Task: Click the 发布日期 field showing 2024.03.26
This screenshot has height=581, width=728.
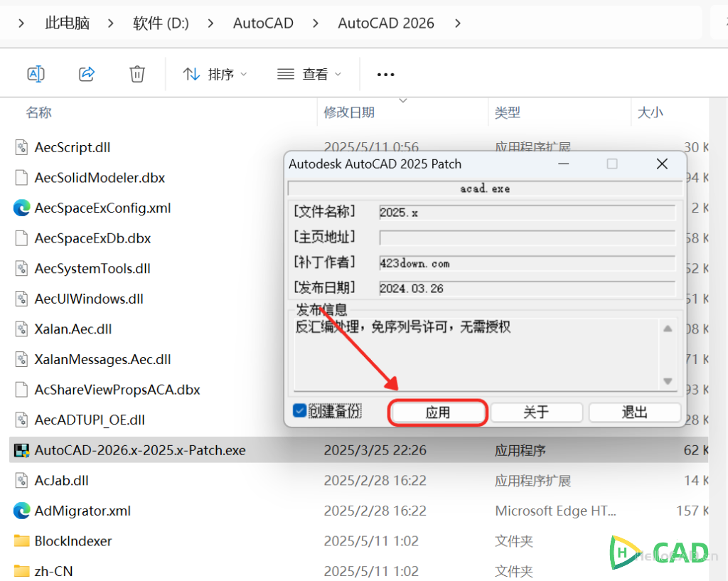Action: (527, 289)
